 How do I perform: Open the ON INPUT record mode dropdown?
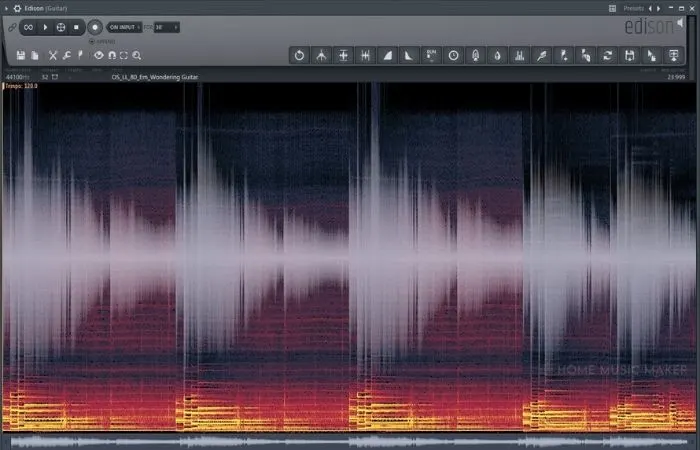[x=125, y=27]
